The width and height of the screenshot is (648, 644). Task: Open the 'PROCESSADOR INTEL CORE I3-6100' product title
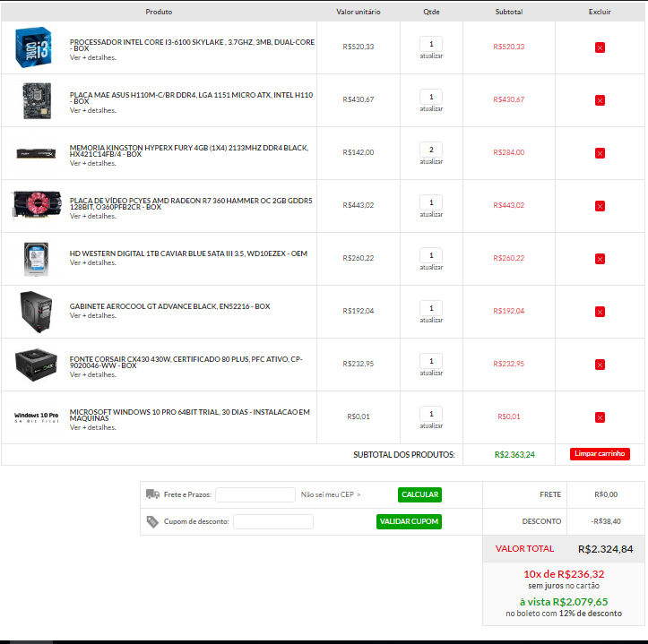tap(192, 45)
